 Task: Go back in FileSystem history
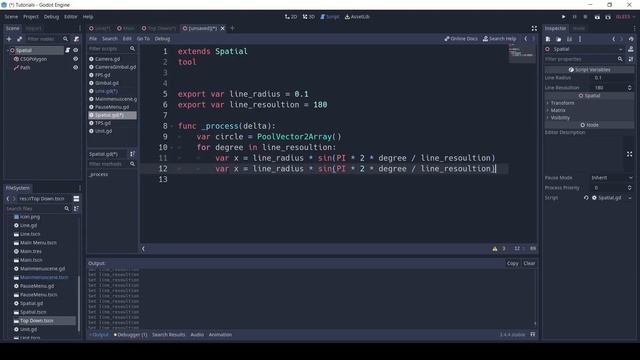coord(8,199)
